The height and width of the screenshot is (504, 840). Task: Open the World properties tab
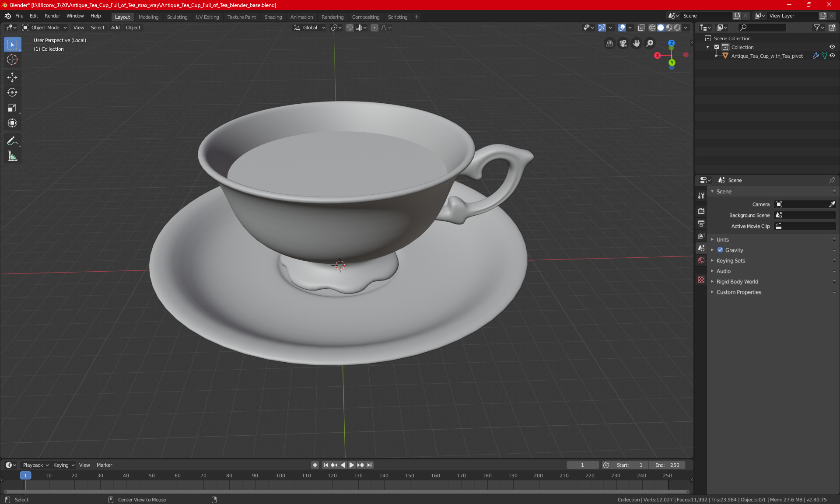(701, 260)
